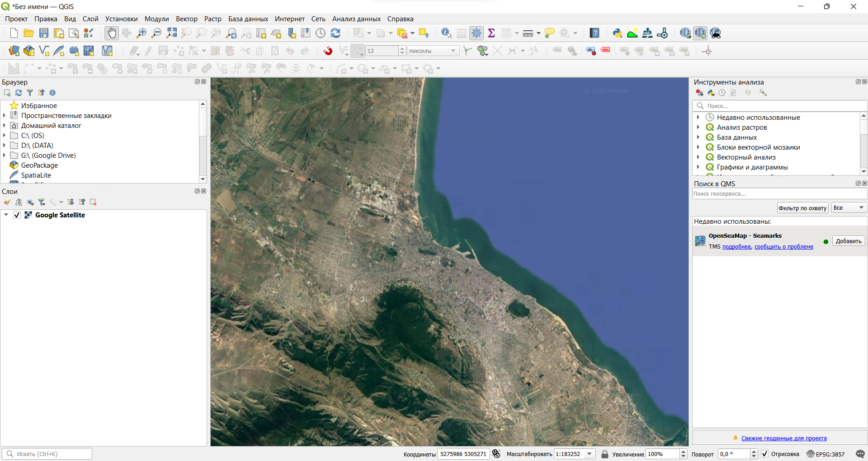The height and width of the screenshot is (461, 868).
Task: Open the Statistical Summary sigma icon
Action: point(491,33)
